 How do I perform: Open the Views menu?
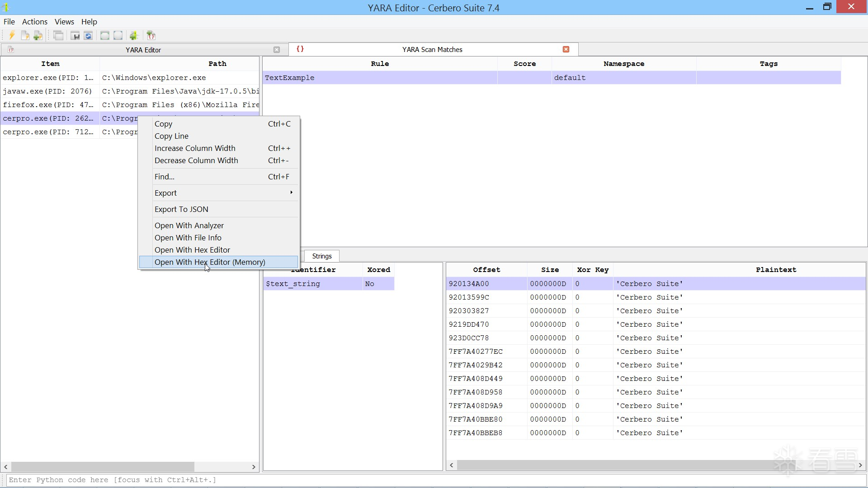(x=64, y=22)
